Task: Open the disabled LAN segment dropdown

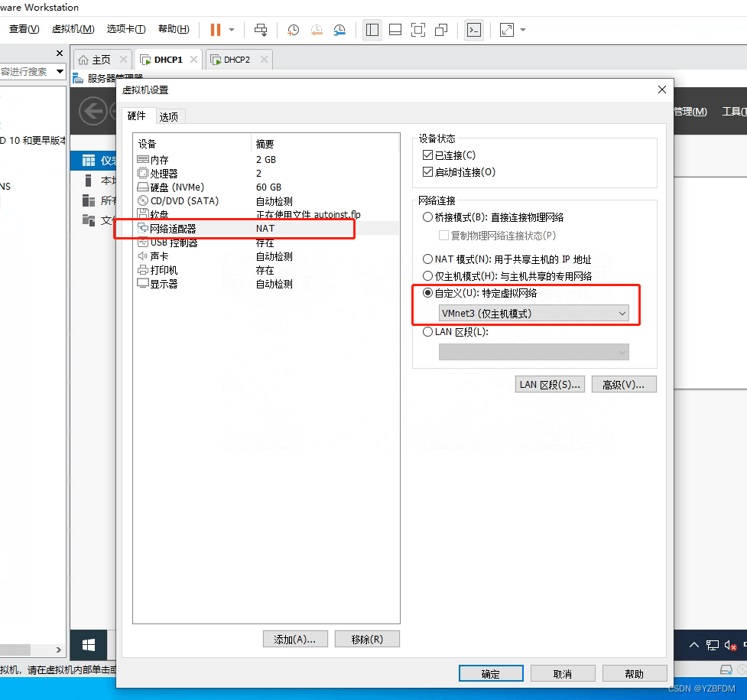Action: coord(534,352)
